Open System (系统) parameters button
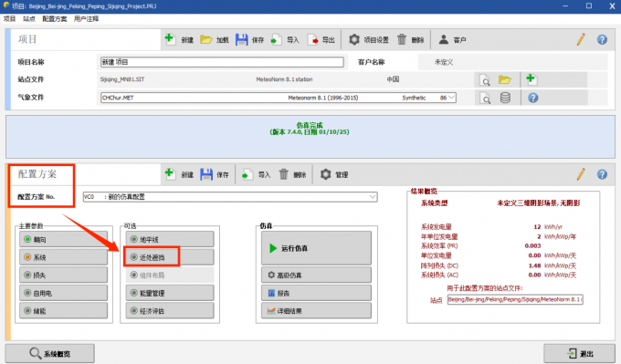The image size is (621, 364). coord(63,257)
